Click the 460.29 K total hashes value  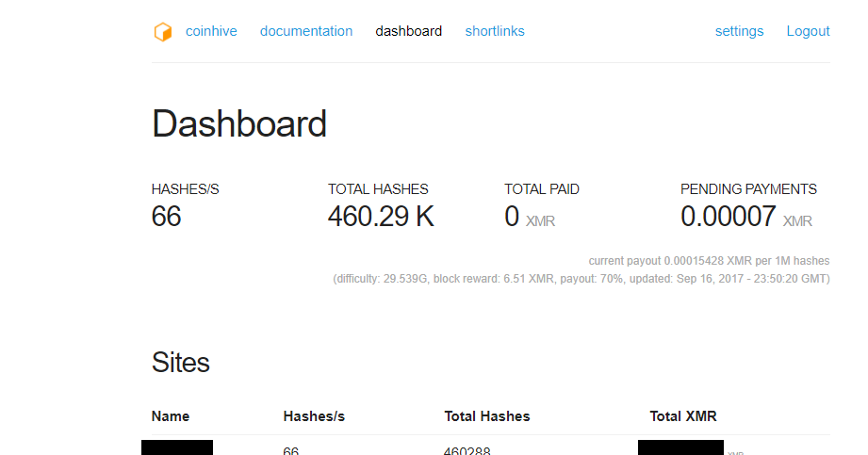(x=381, y=216)
